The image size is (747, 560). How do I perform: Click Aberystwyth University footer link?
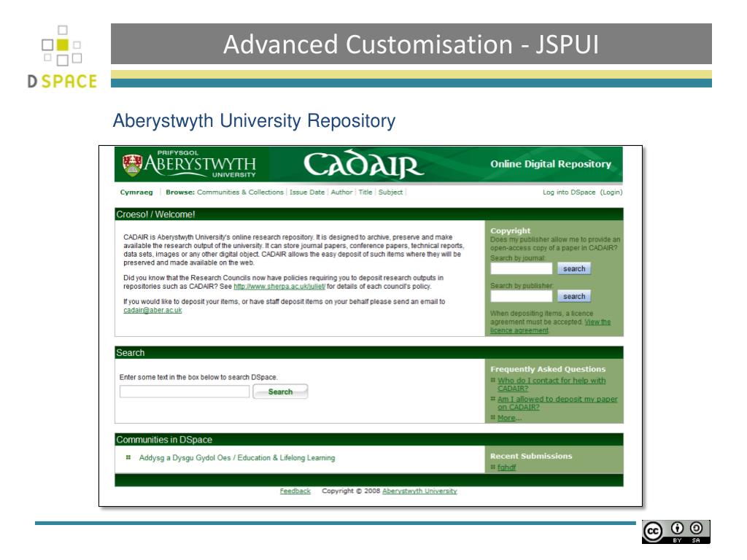pyautogui.click(x=419, y=491)
